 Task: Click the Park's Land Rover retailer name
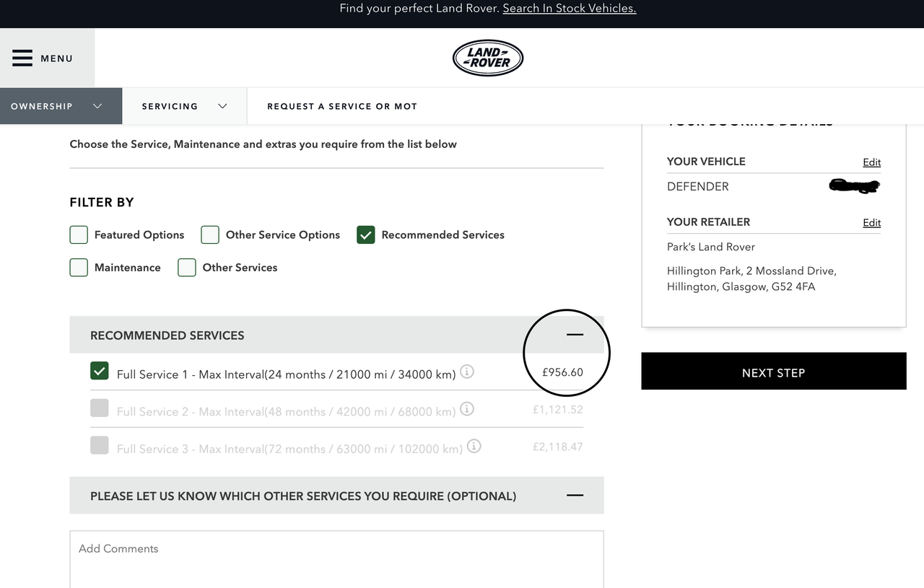711,247
